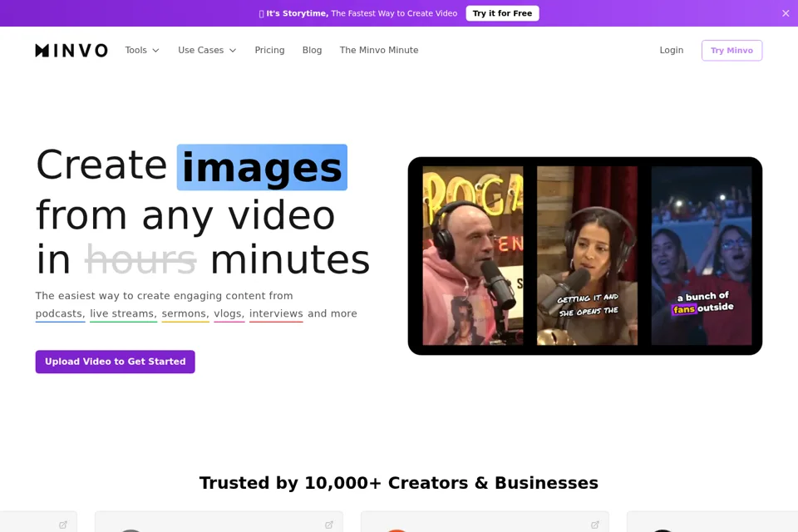
Task: Click Upload Video to Get Started button
Action: coord(115,362)
